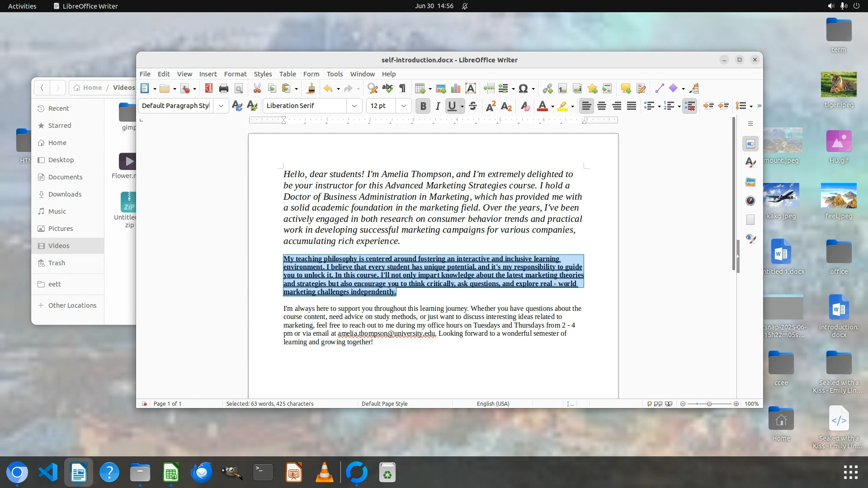Click the Export as PDF icon
868x488 pixels.
pos(208,89)
